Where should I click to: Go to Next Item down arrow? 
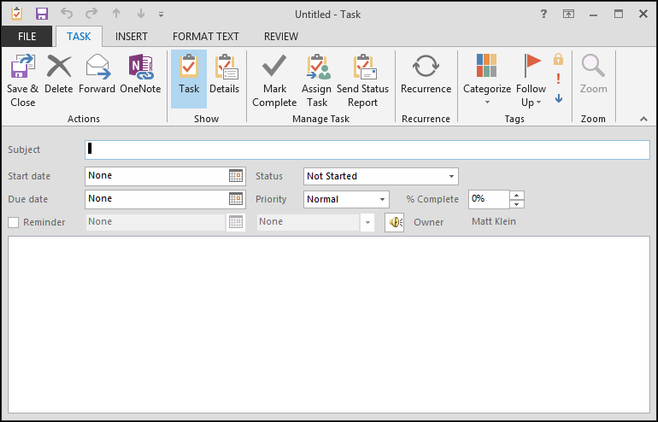tap(141, 14)
